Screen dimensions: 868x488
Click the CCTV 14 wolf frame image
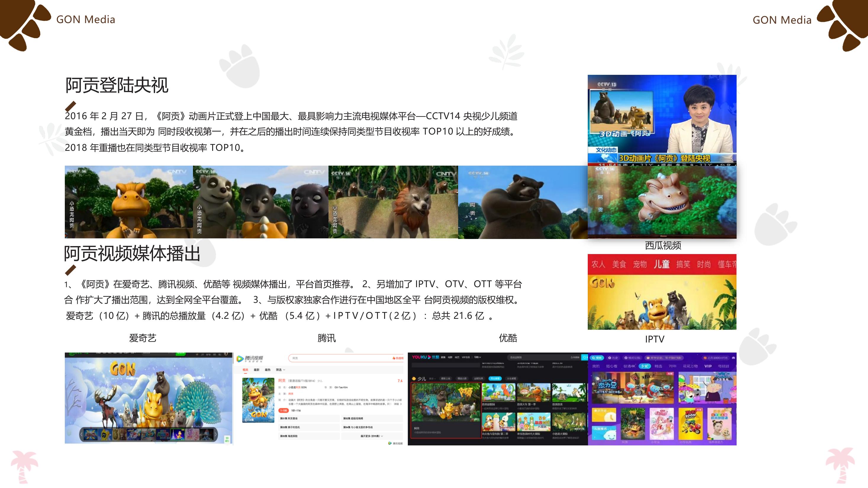click(x=393, y=202)
